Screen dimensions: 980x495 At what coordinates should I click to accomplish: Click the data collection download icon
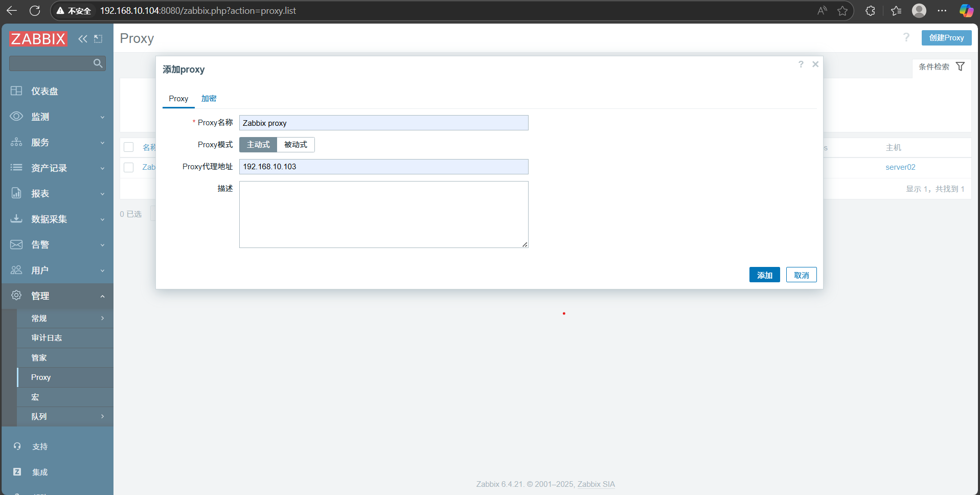coord(16,219)
